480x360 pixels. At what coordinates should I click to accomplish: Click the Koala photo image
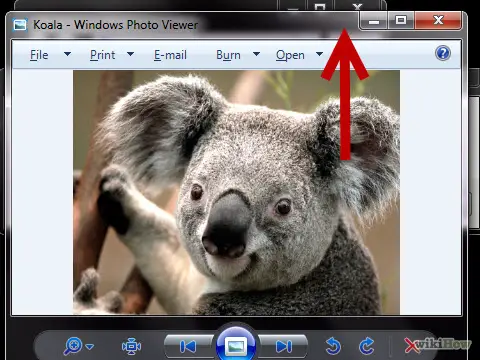(x=236, y=192)
